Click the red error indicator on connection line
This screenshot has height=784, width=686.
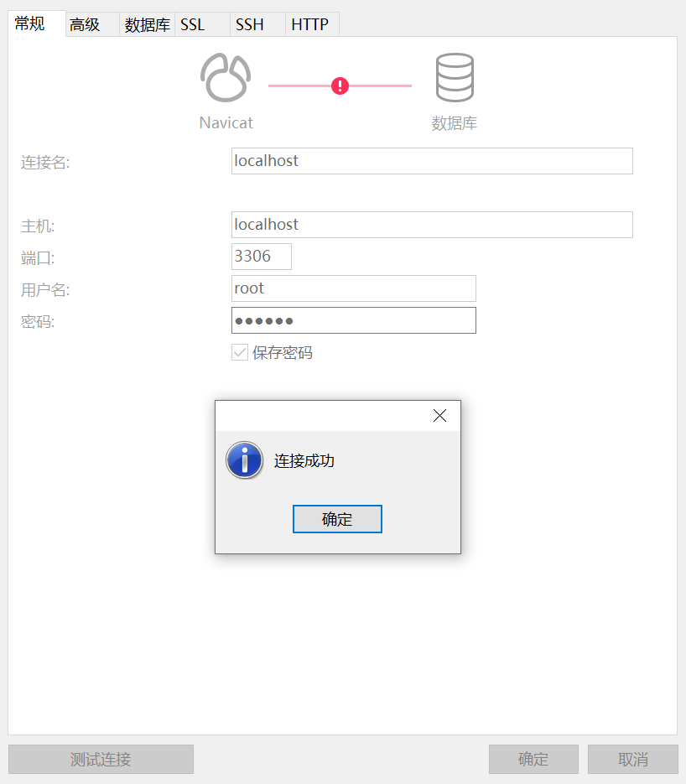[x=340, y=86]
